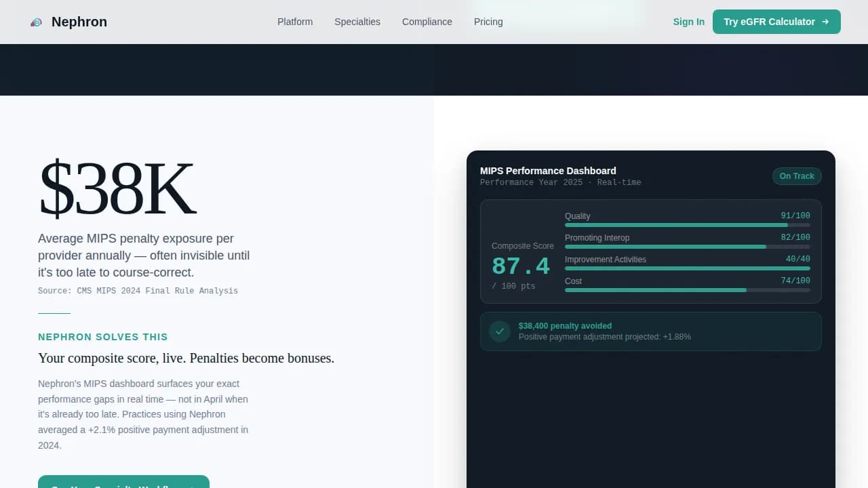Click the Cost score 74/100
Viewport: 868px width, 488px height.
[x=795, y=281]
